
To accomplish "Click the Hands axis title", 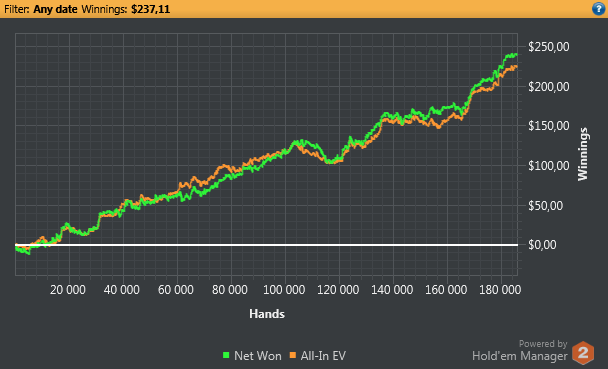I will tap(267, 314).
